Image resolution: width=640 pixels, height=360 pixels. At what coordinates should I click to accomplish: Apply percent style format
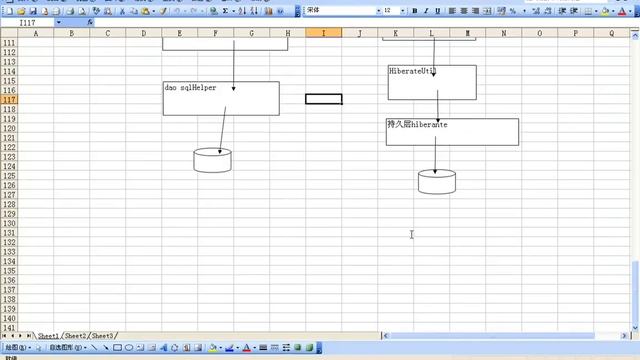coord(513,11)
